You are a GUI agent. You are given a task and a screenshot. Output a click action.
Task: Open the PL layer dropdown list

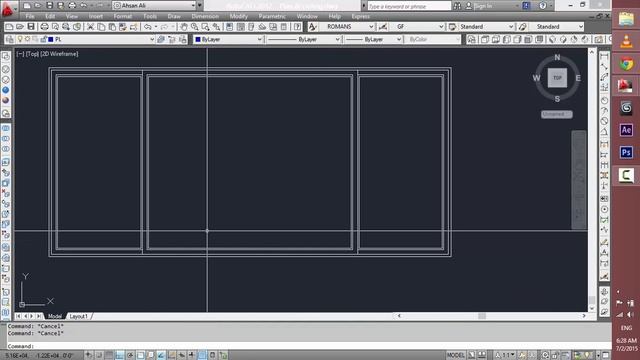click(152, 39)
